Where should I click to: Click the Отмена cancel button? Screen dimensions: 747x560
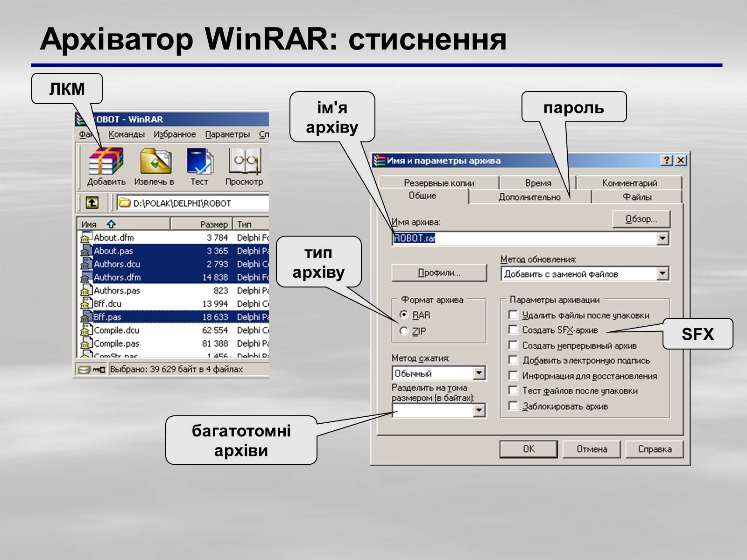592,449
